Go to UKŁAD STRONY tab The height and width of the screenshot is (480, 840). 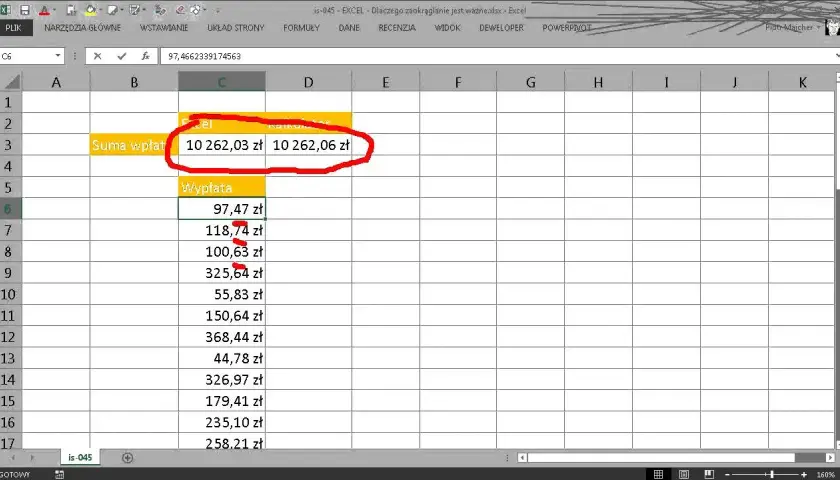point(236,27)
